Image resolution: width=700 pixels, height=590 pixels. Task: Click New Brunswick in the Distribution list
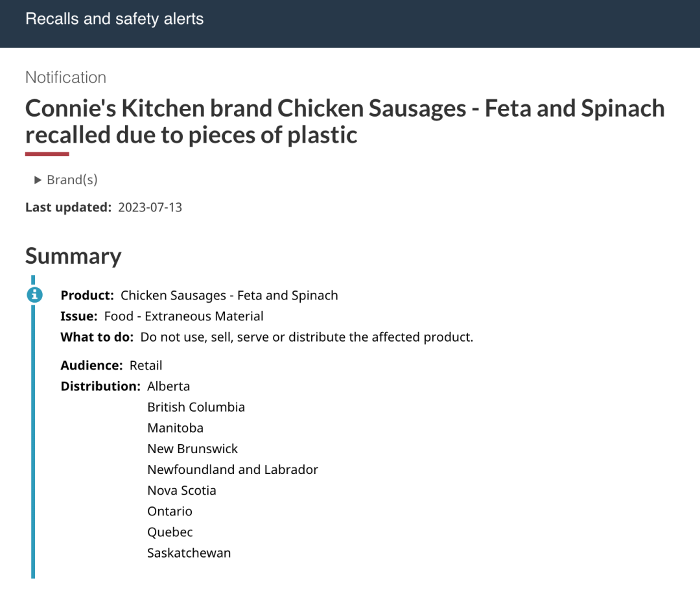192,449
